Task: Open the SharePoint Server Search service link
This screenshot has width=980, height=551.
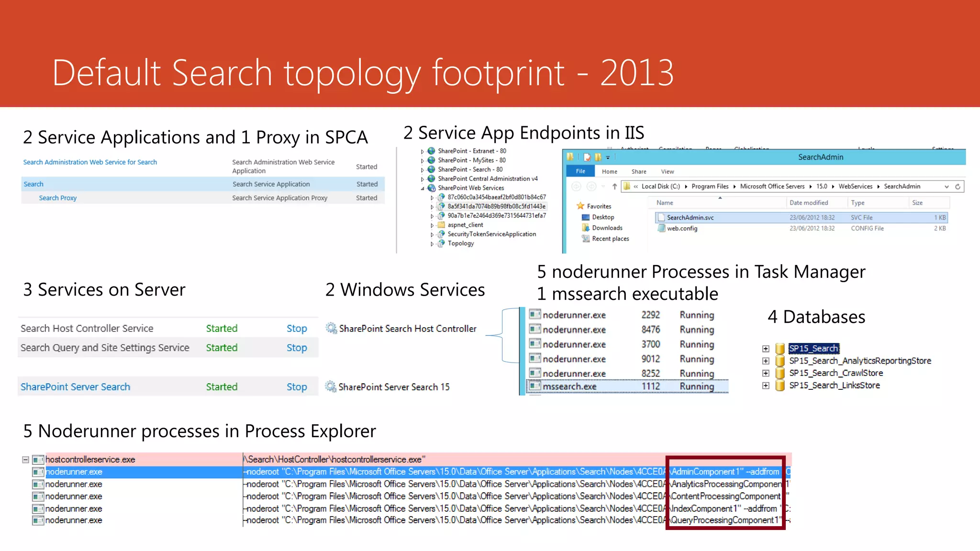Action: 75,387
